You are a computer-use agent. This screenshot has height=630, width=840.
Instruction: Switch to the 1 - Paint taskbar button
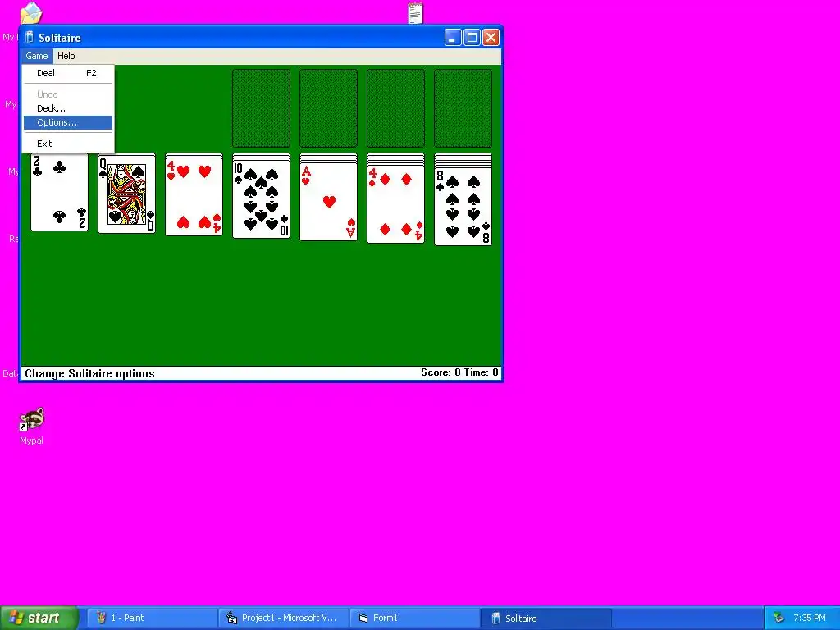(x=152, y=619)
